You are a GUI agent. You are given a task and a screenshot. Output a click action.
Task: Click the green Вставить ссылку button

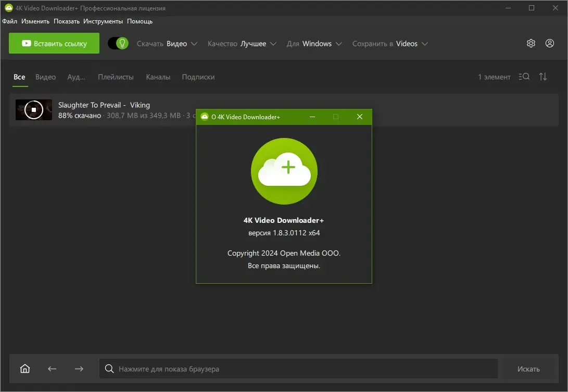pos(54,43)
